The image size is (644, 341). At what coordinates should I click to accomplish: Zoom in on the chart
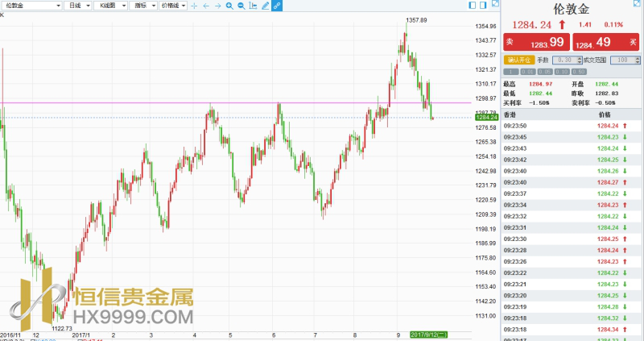click(x=229, y=6)
